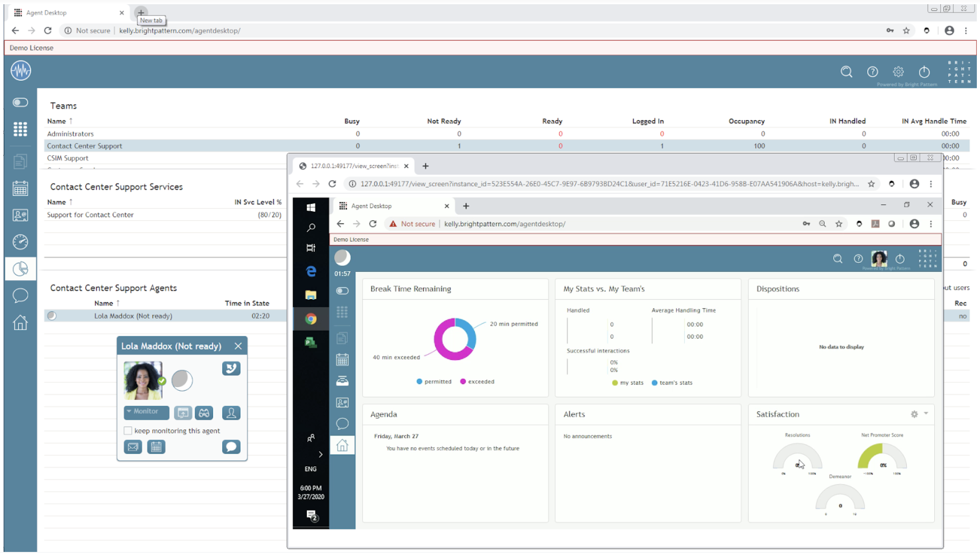This screenshot has height=553, width=980.
Task: Open the cases document icon in the outer sidebar
Action: (20, 161)
